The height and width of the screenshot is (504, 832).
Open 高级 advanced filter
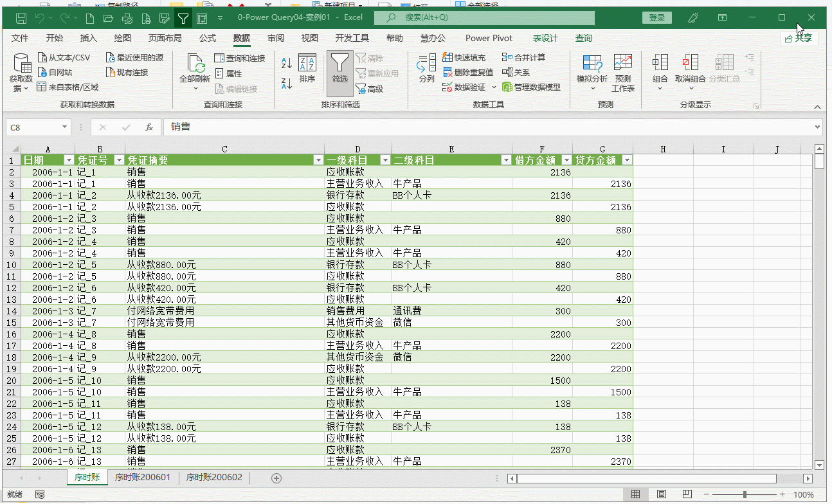coord(369,89)
